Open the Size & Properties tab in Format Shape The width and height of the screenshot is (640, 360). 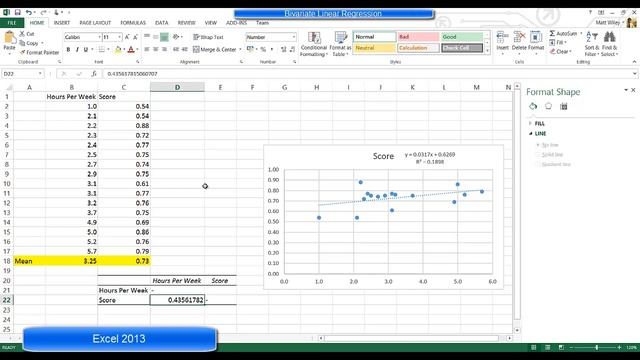pyautogui.click(x=564, y=107)
